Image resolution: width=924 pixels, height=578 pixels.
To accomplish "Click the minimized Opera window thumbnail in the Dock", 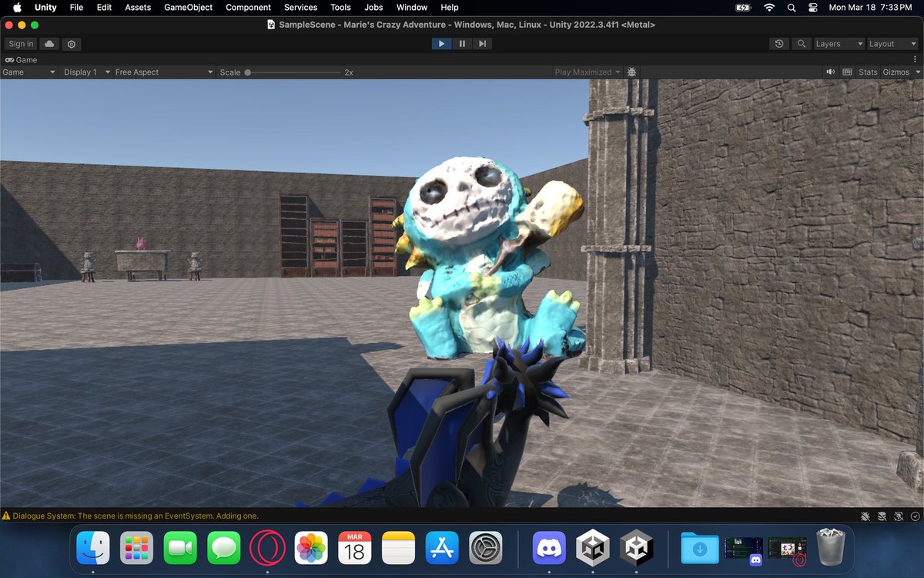I will (788, 551).
